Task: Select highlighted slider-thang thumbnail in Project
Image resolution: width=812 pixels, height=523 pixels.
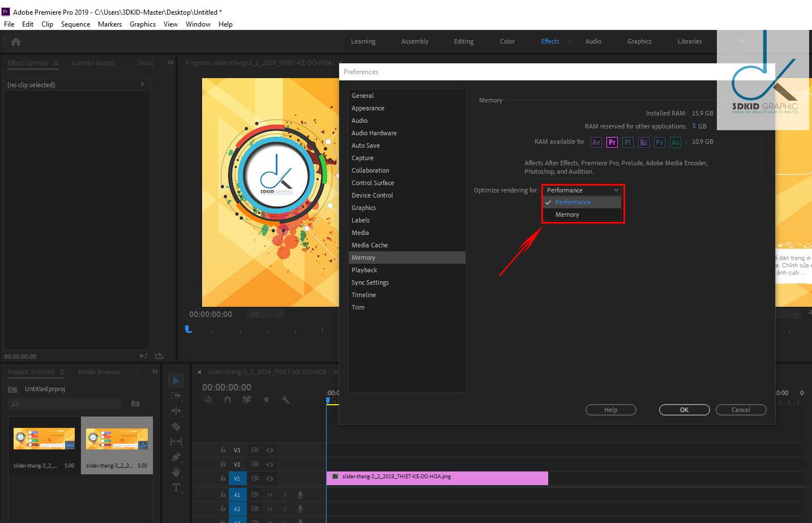Action: click(x=117, y=439)
